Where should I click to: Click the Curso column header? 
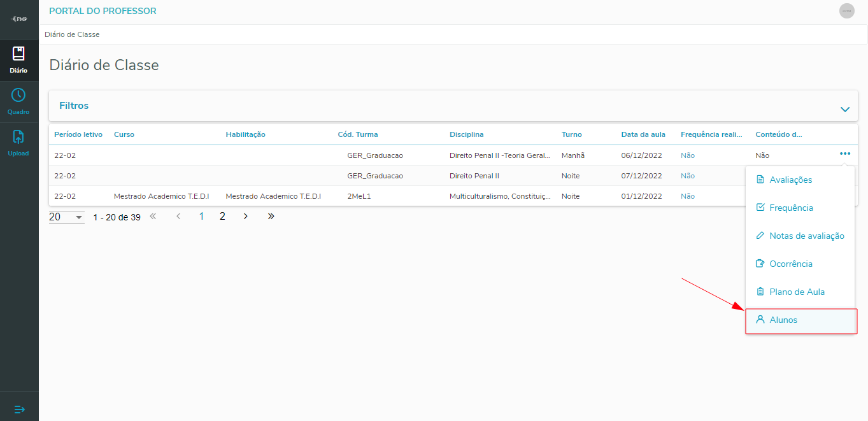[x=124, y=134]
